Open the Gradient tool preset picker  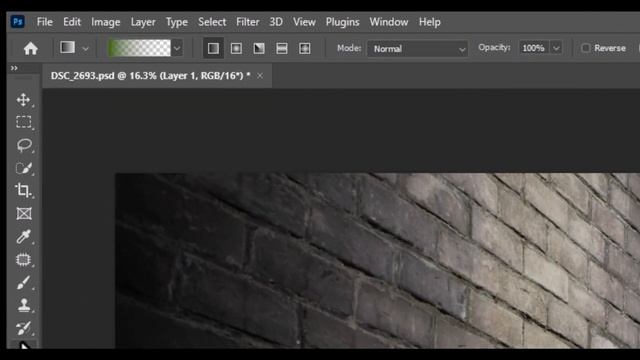85,49
